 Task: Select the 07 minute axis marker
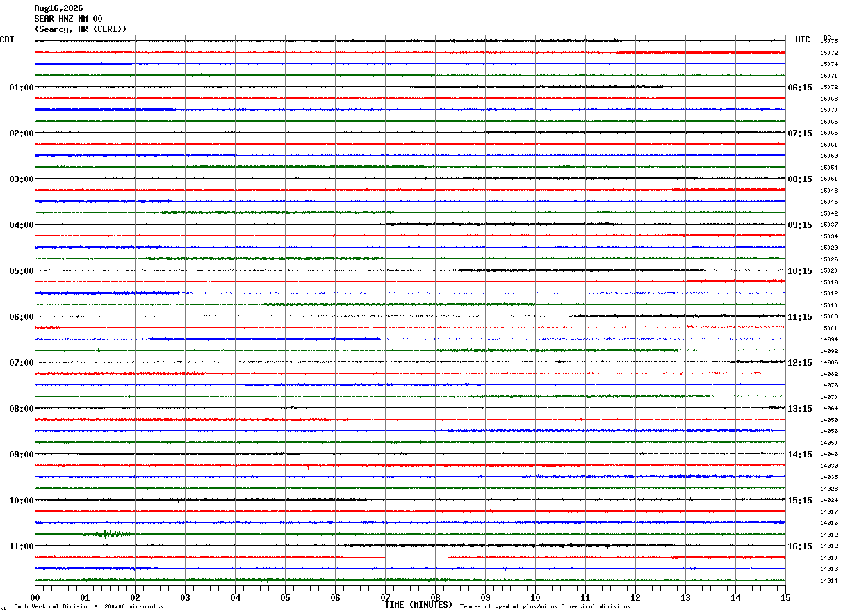[x=385, y=597]
